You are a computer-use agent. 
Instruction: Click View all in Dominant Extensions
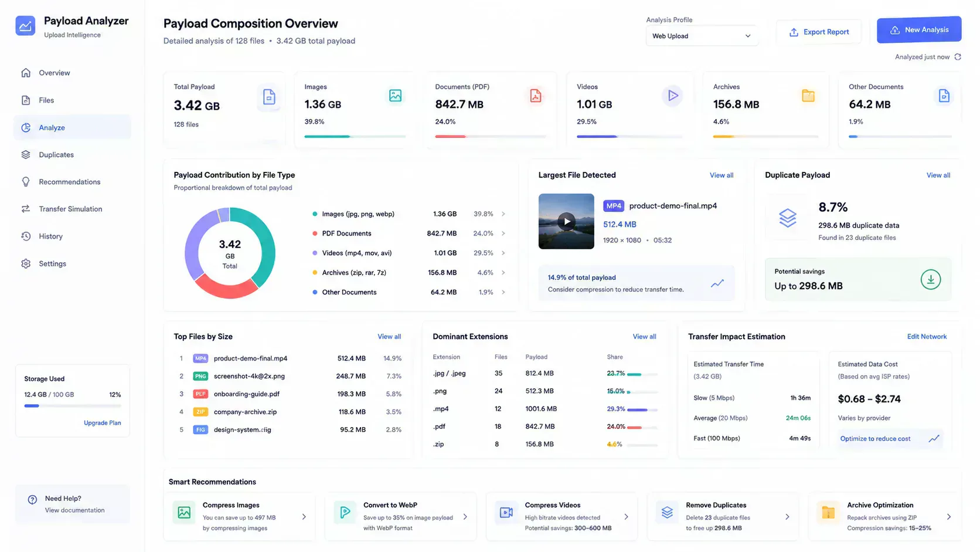(x=644, y=337)
